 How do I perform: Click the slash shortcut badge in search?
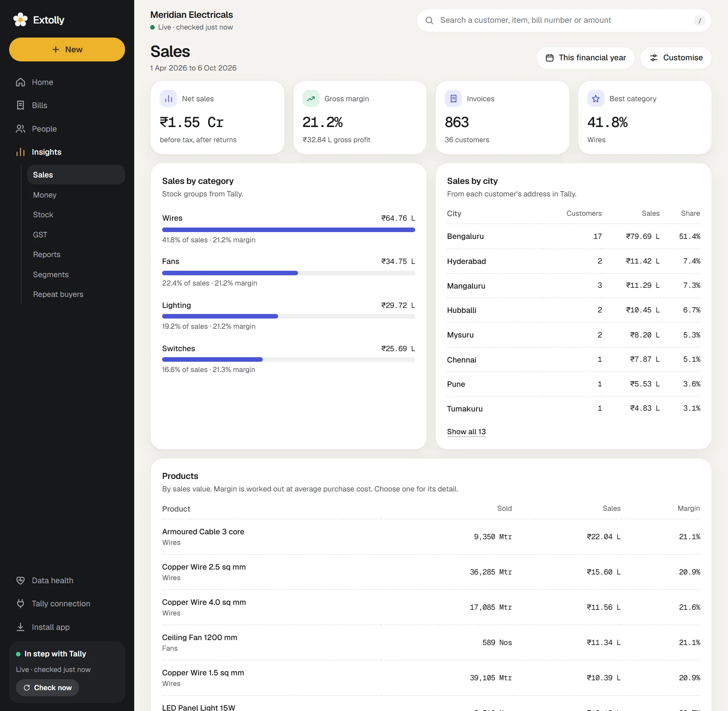pyautogui.click(x=700, y=20)
